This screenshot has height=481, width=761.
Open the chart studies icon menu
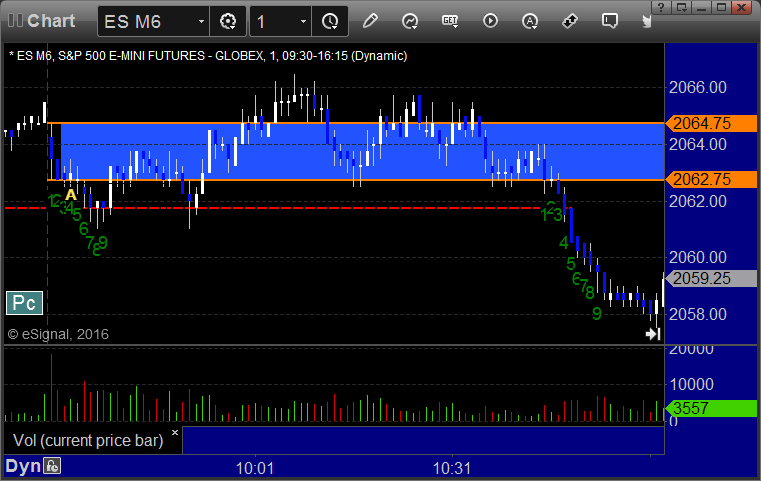pyautogui.click(x=410, y=21)
